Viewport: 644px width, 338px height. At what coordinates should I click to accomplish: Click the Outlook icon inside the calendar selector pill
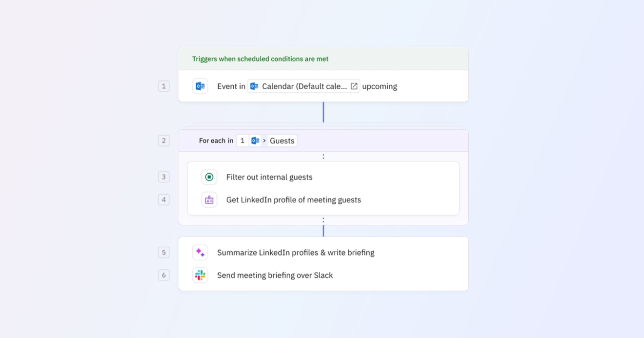coord(254,86)
